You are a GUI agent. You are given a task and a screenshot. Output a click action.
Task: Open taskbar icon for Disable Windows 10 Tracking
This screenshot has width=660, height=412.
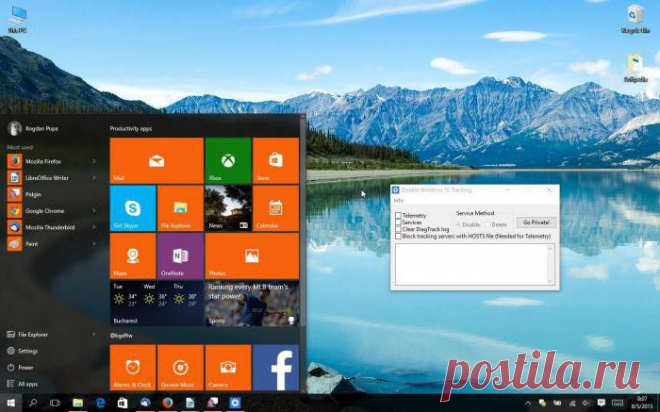coord(234,403)
